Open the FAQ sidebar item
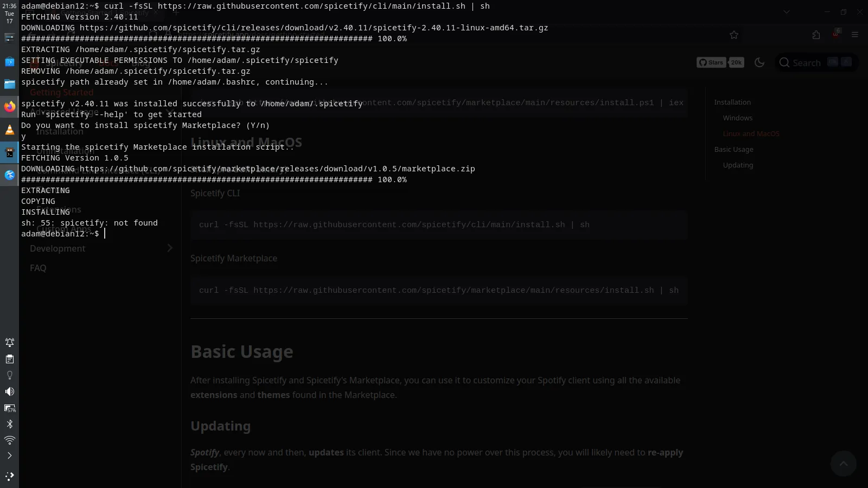 38,268
